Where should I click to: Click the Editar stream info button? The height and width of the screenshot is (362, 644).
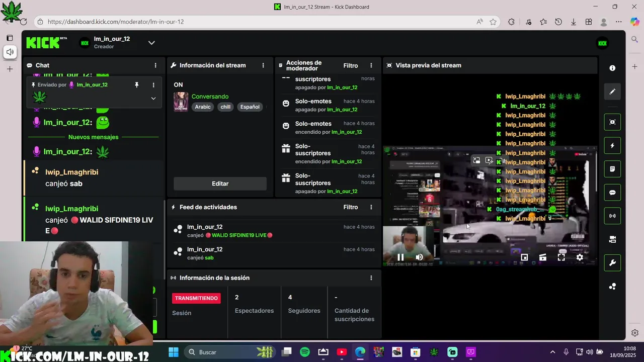click(x=220, y=184)
